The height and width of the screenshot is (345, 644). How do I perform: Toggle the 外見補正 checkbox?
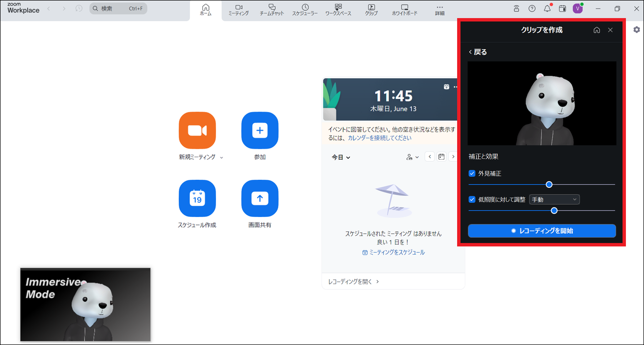click(472, 173)
